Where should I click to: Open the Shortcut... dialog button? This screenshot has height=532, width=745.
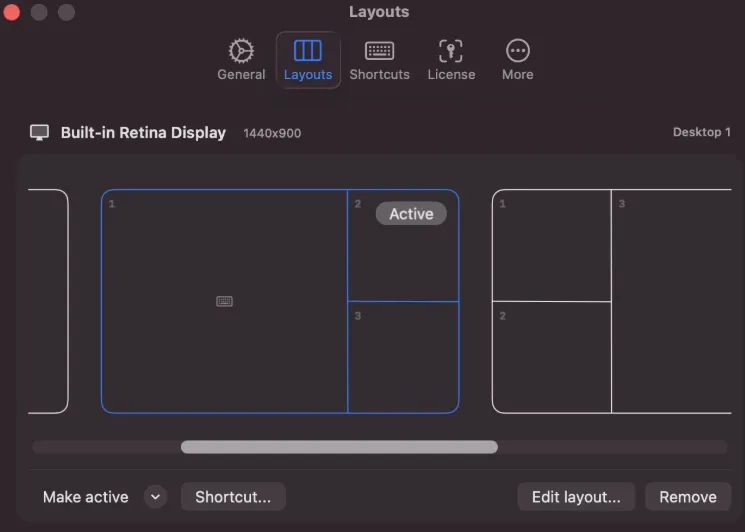click(233, 497)
